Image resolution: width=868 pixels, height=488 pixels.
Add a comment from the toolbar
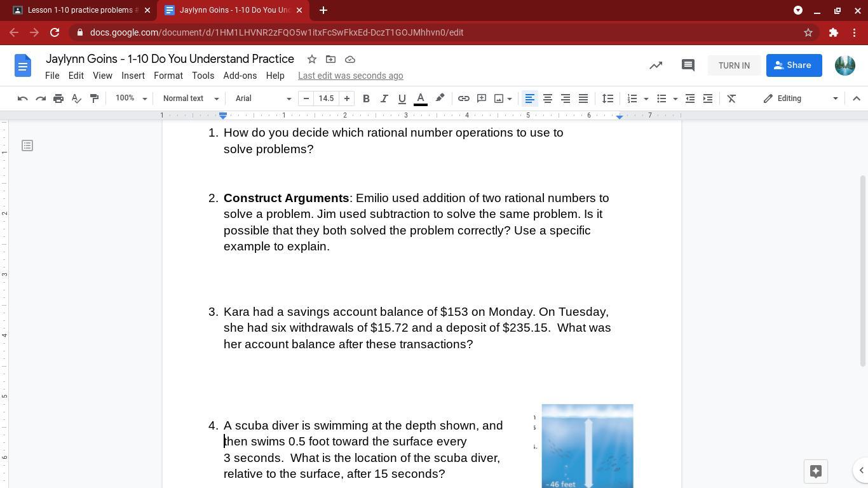[x=482, y=98]
